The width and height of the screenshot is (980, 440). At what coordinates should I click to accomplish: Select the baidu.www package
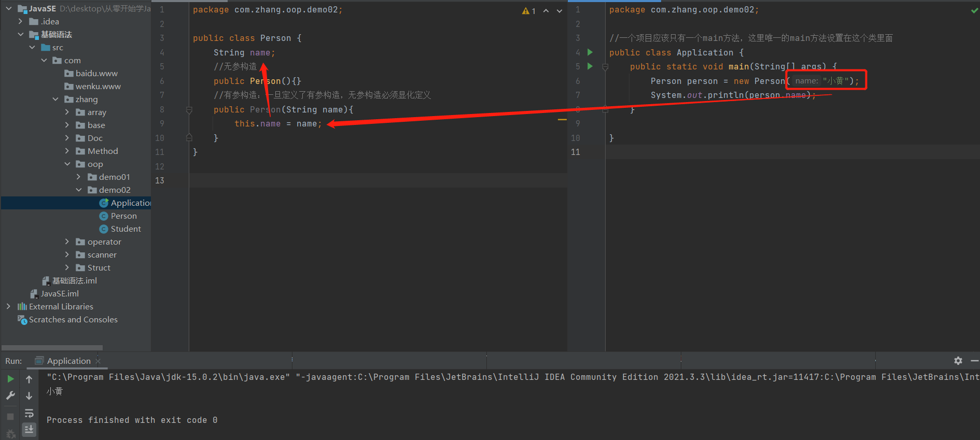(x=96, y=73)
